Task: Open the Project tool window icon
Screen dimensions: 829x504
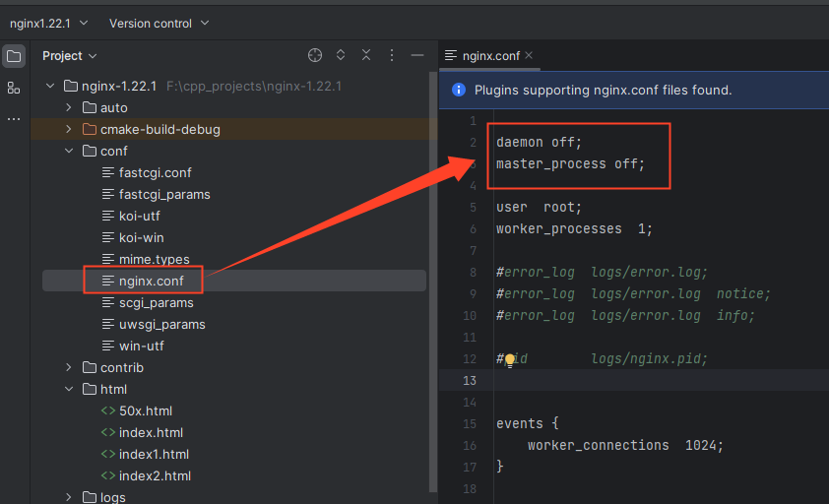Action: pyautogui.click(x=14, y=56)
